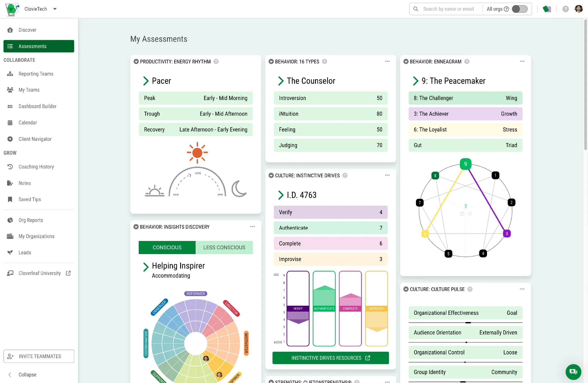View Coaching History

click(36, 167)
